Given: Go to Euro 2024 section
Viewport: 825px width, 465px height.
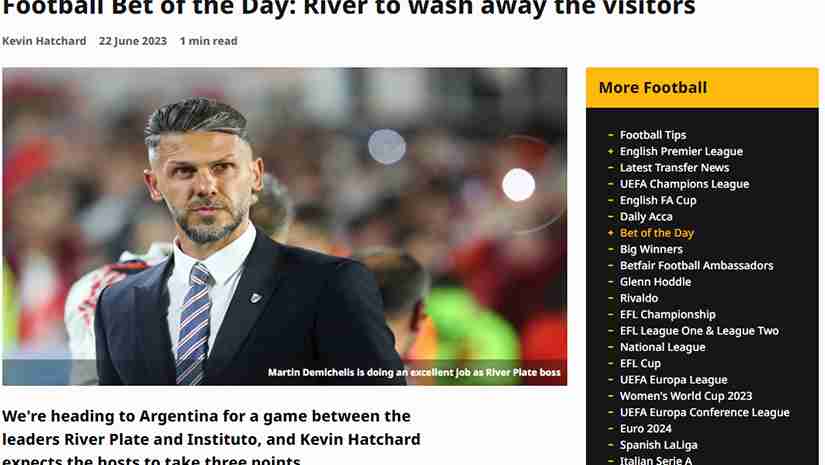Looking at the screenshot, I should 646,429.
